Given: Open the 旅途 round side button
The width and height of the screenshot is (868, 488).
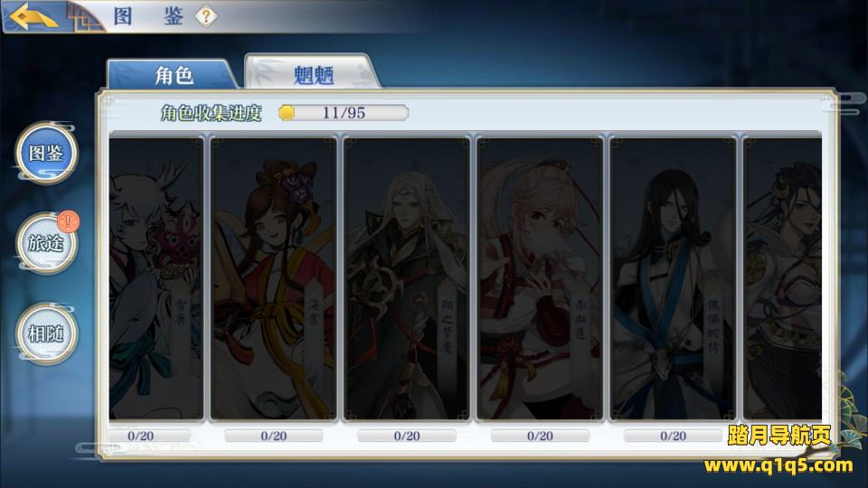Looking at the screenshot, I should (x=46, y=243).
